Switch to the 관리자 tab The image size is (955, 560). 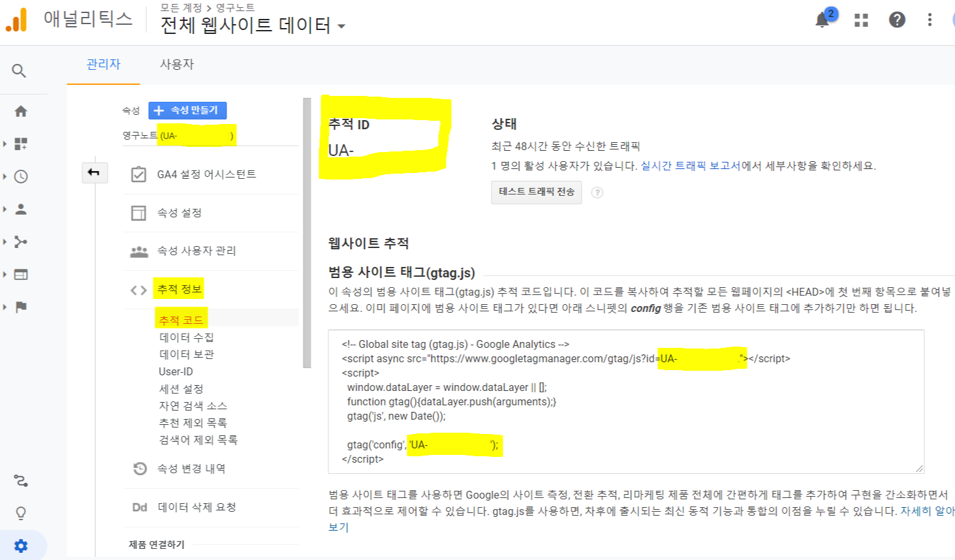tap(104, 65)
